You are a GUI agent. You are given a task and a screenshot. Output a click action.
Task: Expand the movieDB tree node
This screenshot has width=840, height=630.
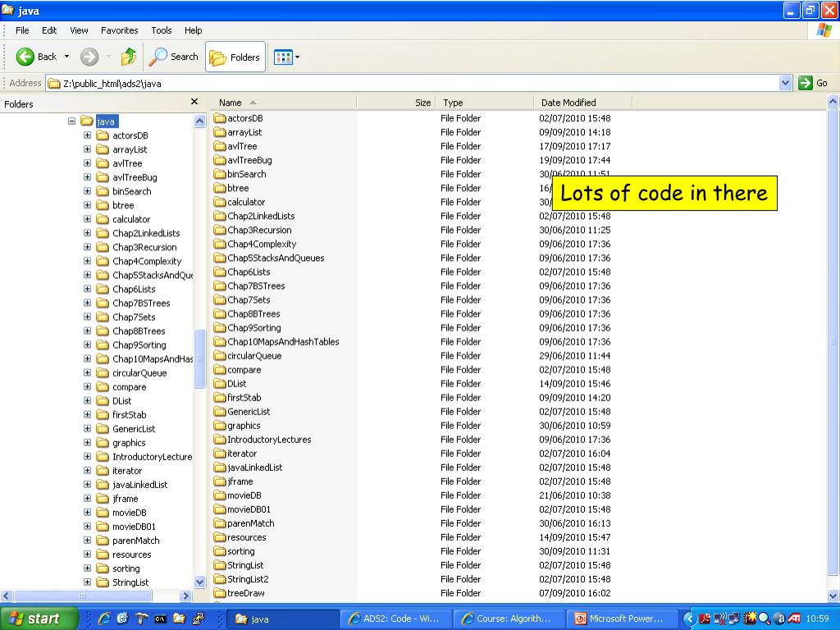tap(87, 512)
